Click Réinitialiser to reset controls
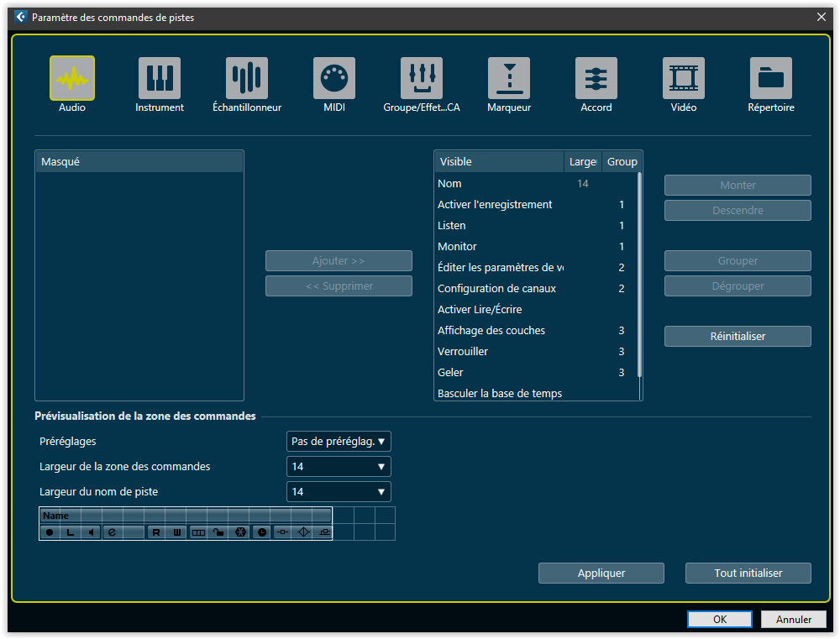Screen dimensions: 840x639 (738, 337)
